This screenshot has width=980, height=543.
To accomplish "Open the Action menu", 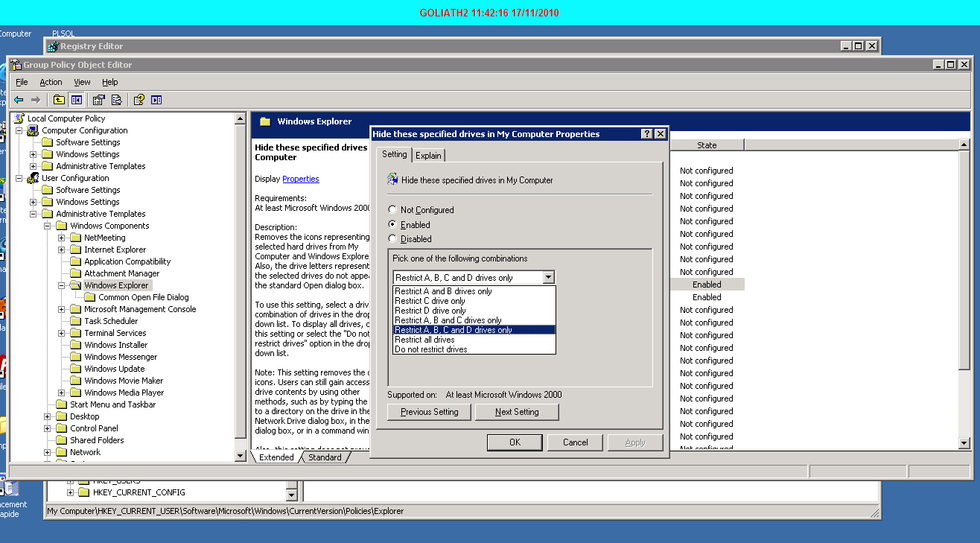I will [51, 82].
